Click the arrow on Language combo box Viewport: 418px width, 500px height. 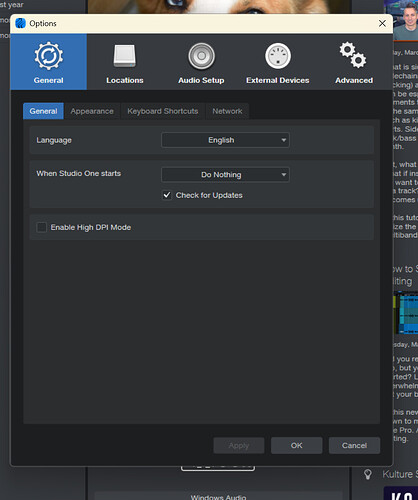click(284, 140)
